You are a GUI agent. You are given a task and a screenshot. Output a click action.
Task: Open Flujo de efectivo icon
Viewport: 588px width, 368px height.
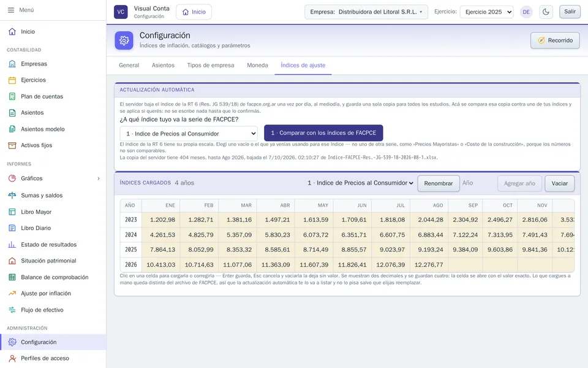[12, 310]
